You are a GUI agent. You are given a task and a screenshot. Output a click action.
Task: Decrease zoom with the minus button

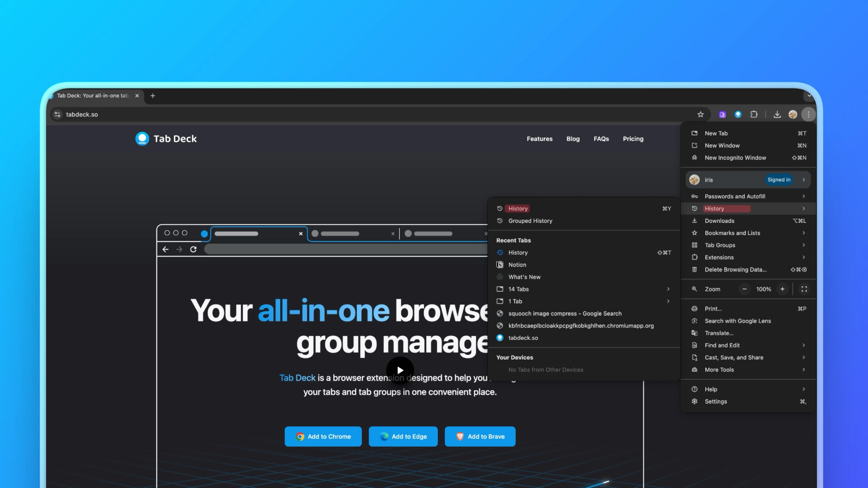[744, 289]
